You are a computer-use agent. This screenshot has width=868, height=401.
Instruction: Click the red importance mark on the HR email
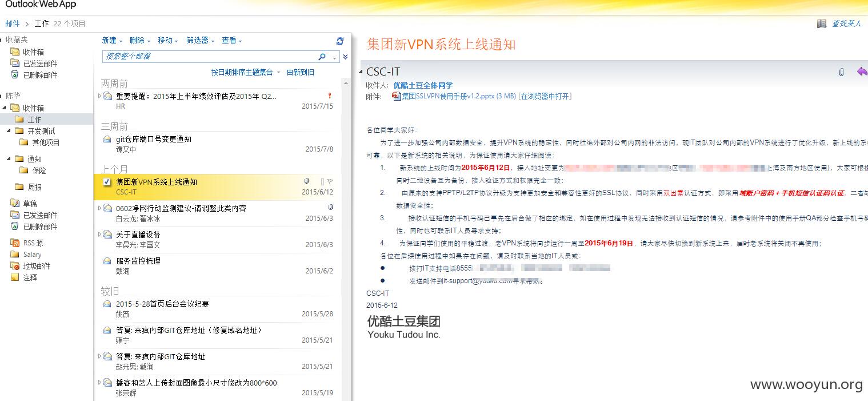pyautogui.click(x=330, y=96)
